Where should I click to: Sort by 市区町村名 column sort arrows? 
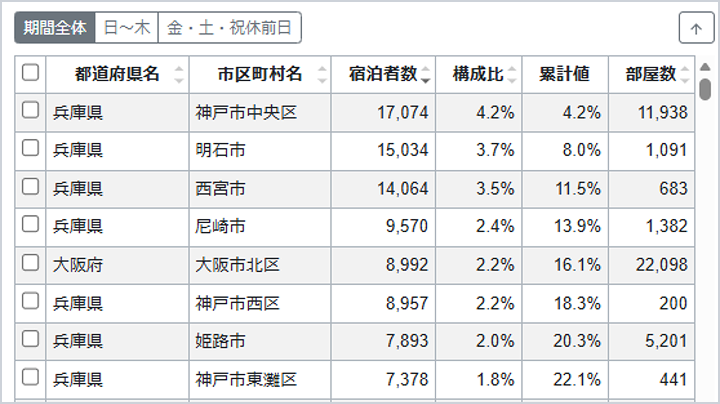pyautogui.click(x=322, y=75)
